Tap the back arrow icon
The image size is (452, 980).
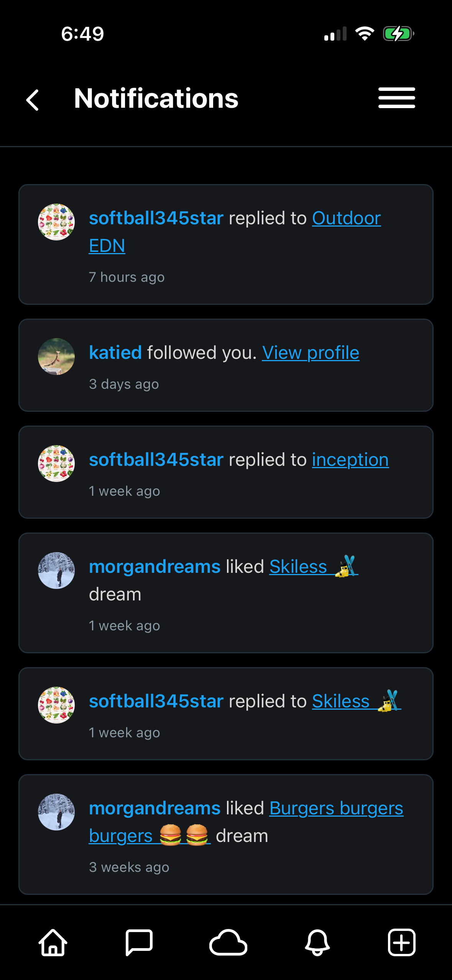click(33, 100)
